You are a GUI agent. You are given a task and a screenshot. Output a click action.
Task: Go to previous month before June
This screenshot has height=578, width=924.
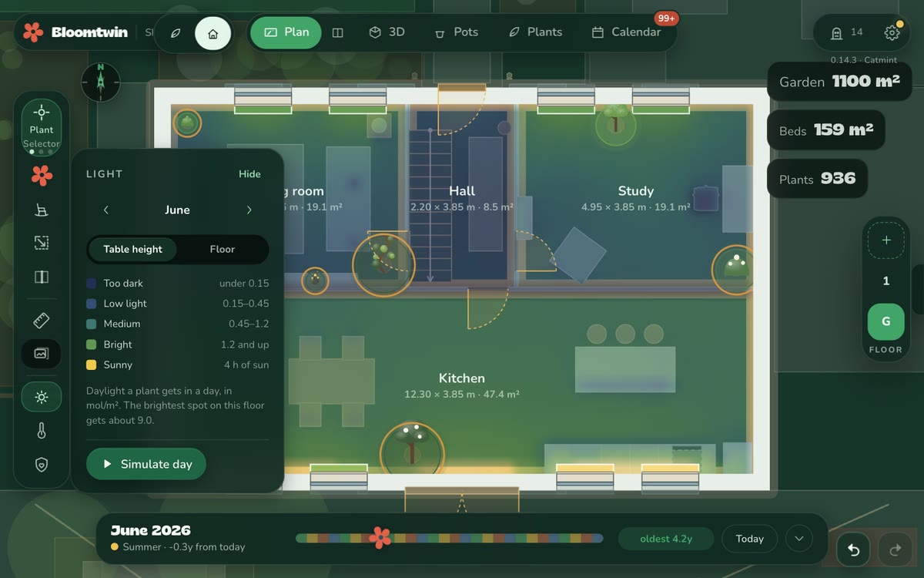106,210
